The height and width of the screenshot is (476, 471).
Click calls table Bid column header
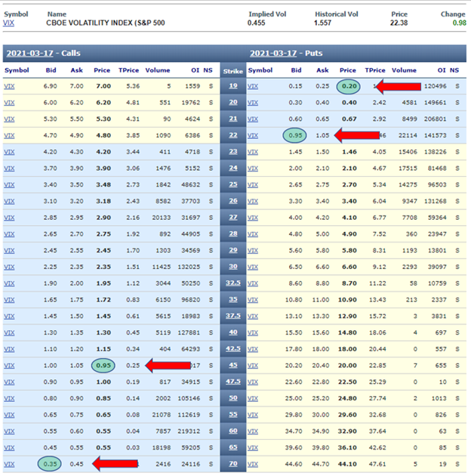[51, 70]
